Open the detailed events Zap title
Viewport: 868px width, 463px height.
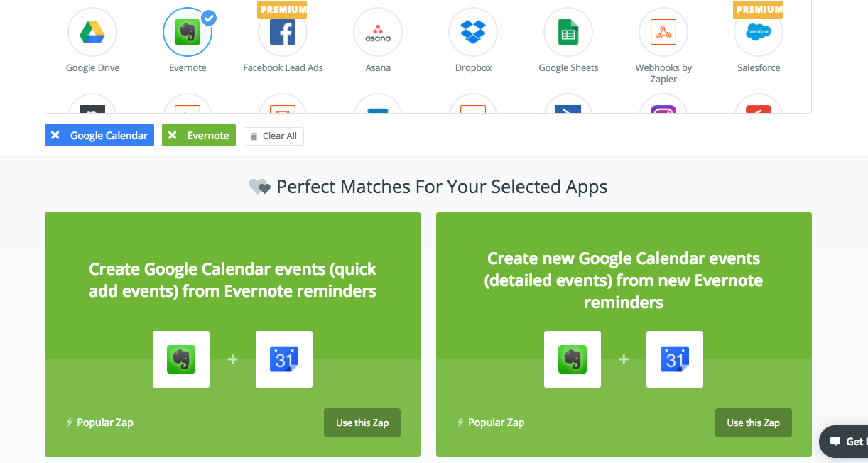pyautogui.click(x=624, y=280)
